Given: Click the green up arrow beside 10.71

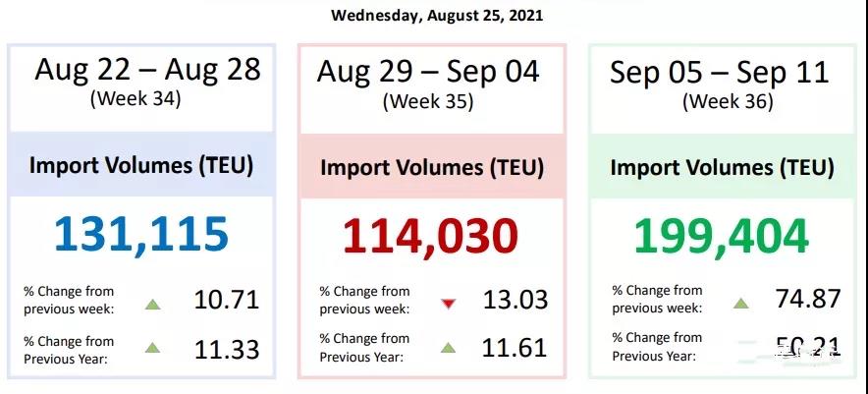Looking at the screenshot, I should pos(152,304).
